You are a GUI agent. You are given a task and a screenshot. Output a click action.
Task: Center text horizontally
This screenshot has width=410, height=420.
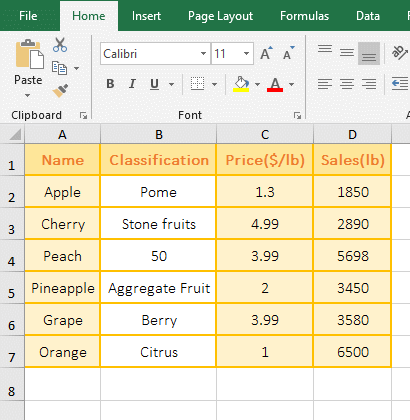click(347, 84)
